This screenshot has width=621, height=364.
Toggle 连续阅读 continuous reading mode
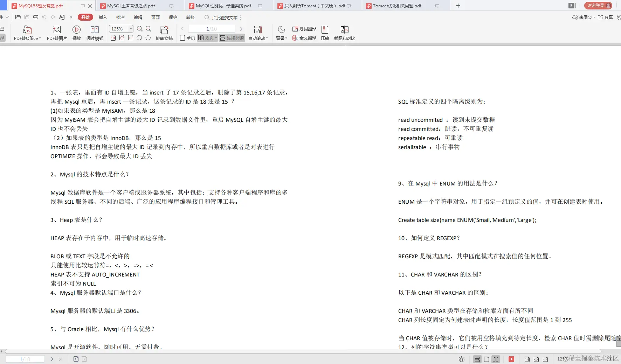click(232, 38)
